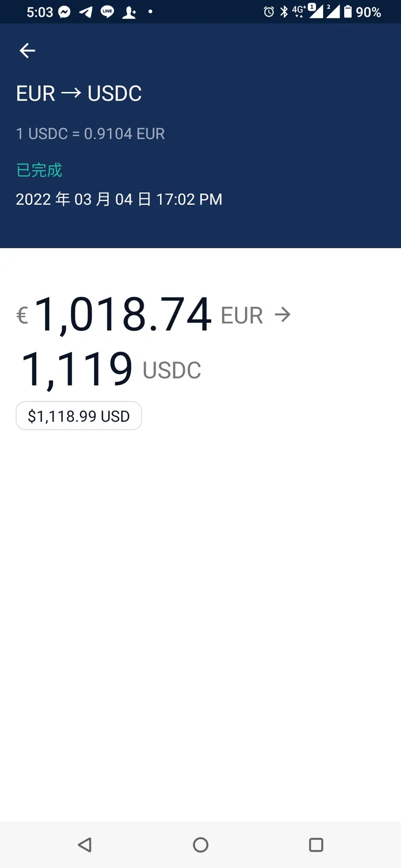Viewport: 401px width, 868px height.
Task: Tap the arrow after EUR amount
Action: [x=282, y=315]
